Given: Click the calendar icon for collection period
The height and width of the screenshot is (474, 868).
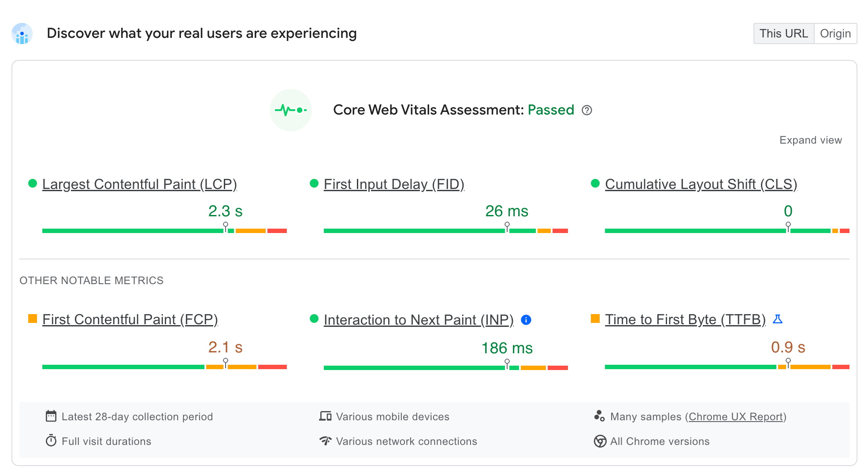Looking at the screenshot, I should [x=52, y=416].
